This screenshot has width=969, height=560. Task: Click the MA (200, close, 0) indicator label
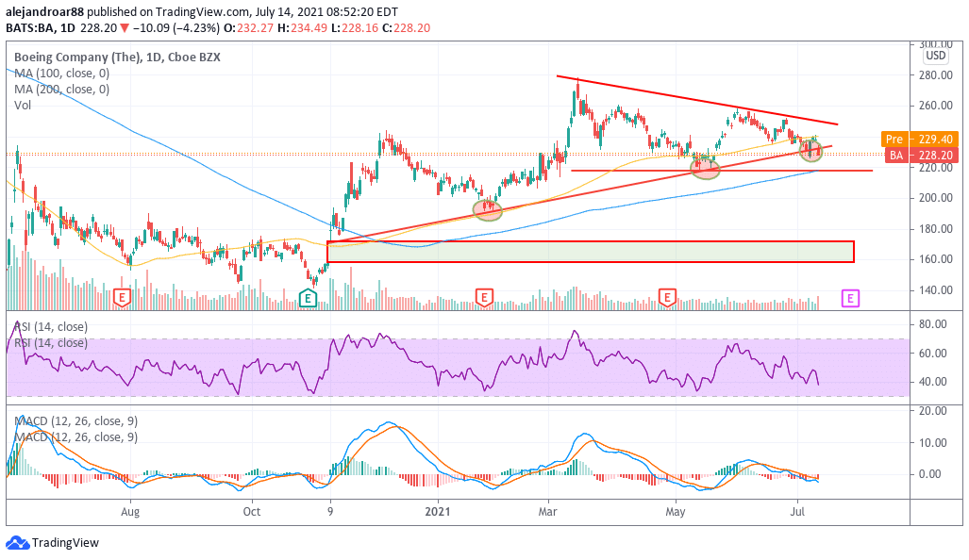click(x=61, y=90)
